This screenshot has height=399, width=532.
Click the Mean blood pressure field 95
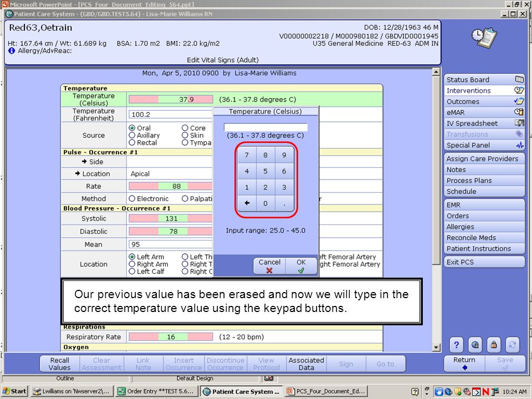(171, 244)
